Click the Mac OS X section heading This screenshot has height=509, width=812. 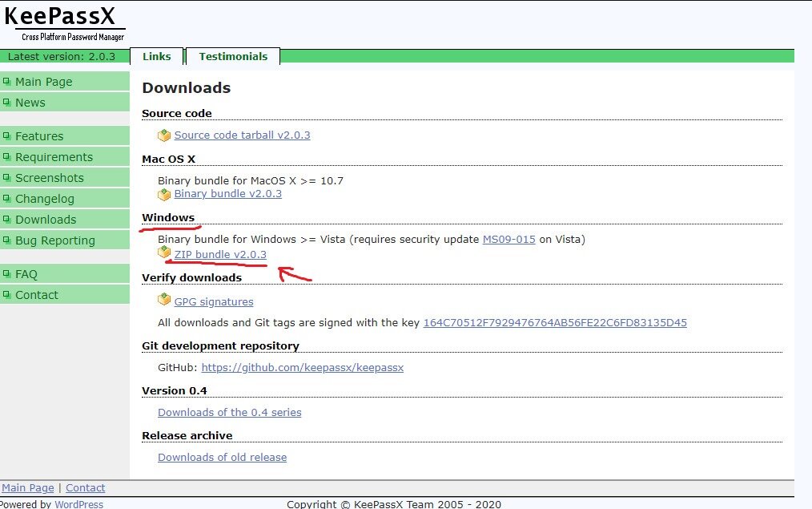pos(169,160)
